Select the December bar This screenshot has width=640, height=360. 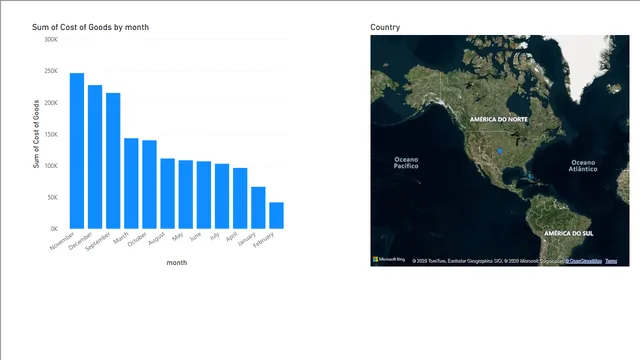(x=95, y=157)
